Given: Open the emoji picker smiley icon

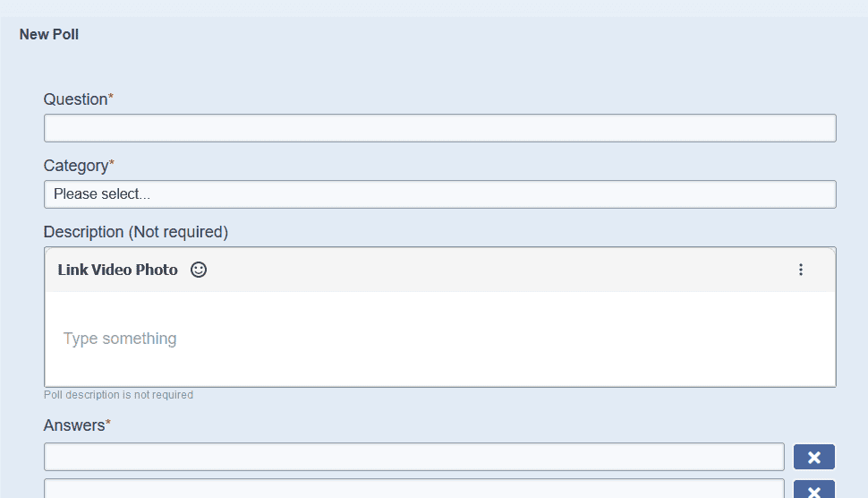Looking at the screenshot, I should click(198, 270).
